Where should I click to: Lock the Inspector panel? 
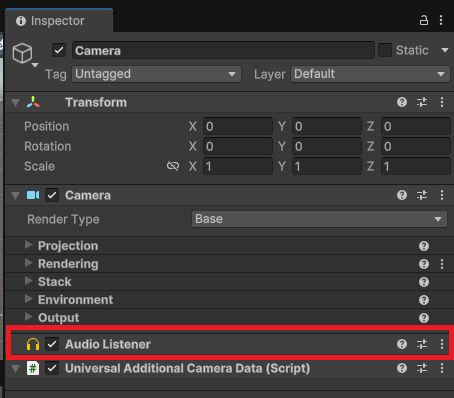(x=424, y=20)
